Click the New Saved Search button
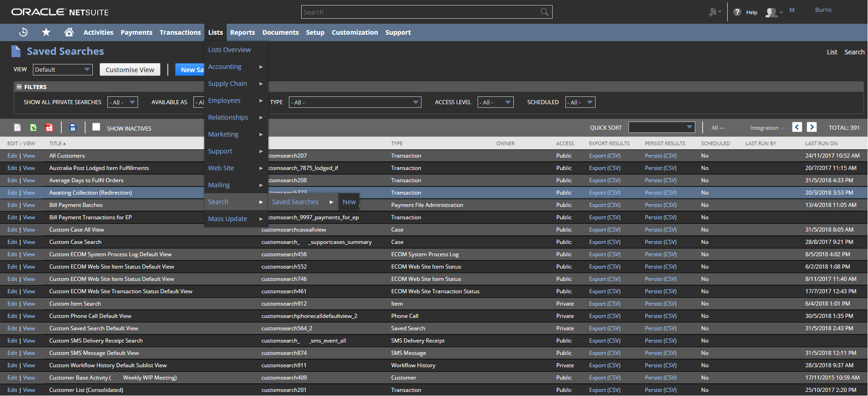Screen dimensions: 868x396 tap(190, 69)
